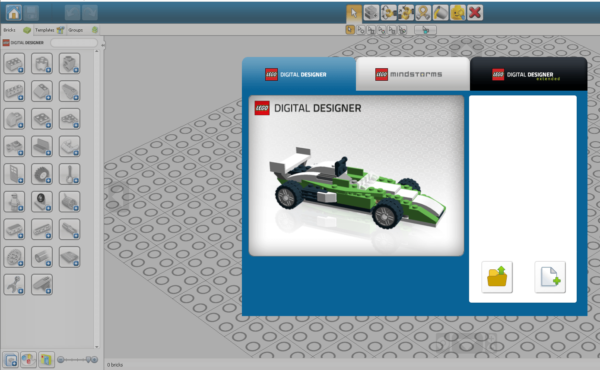Open the odd-shaped plates category
600x370 pixels.
[x=69, y=119]
